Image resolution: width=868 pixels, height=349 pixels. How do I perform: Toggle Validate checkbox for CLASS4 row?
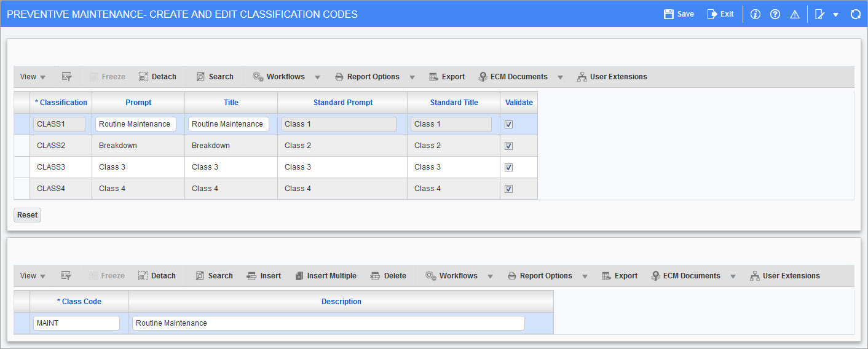(508, 189)
